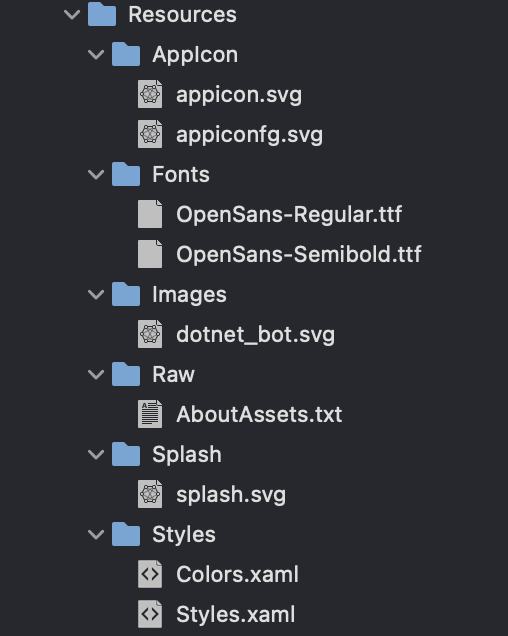The height and width of the screenshot is (636, 508).
Task: Click the appicon.svg file icon
Action: (x=150, y=94)
